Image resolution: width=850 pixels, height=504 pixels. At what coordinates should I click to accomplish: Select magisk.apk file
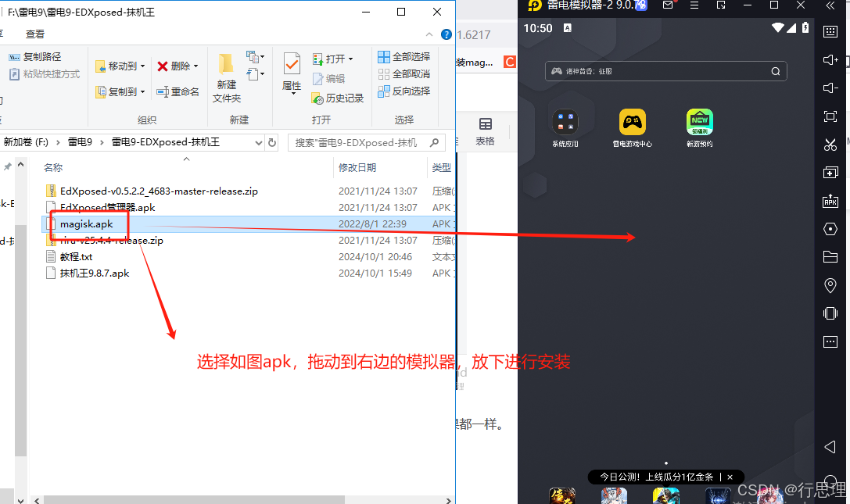click(x=86, y=223)
